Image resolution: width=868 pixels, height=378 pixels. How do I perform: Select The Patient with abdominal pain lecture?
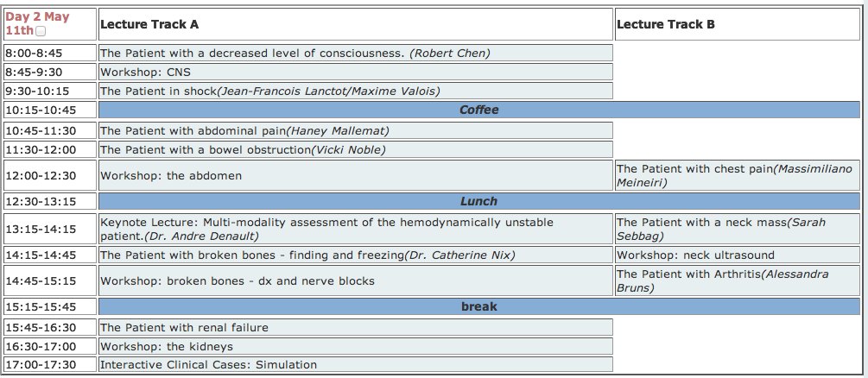pyautogui.click(x=245, y=131)
